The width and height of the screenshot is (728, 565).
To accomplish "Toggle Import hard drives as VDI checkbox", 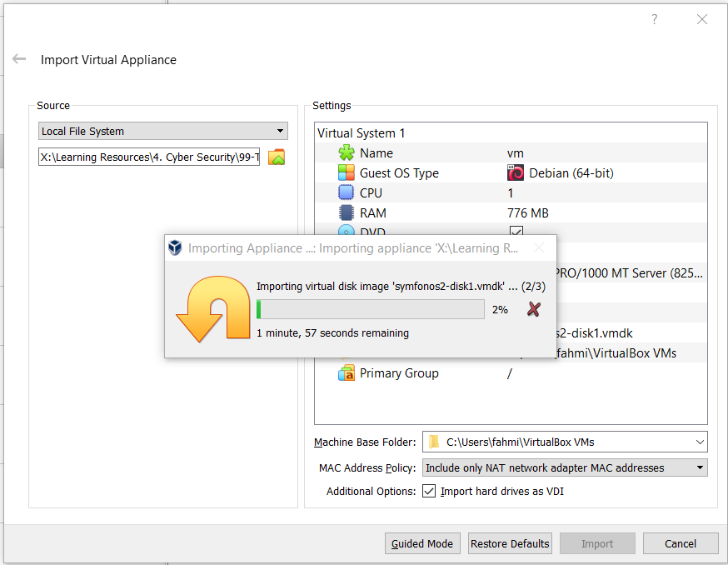I will pos(428,491).
